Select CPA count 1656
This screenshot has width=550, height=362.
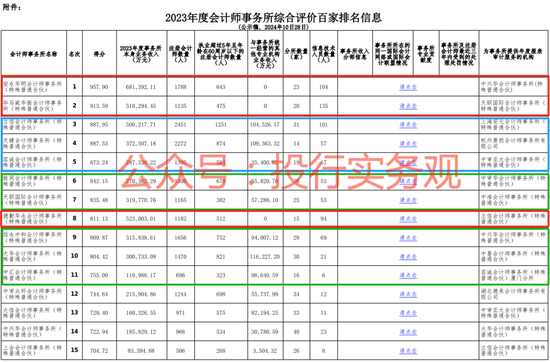(x=181, y=238)
